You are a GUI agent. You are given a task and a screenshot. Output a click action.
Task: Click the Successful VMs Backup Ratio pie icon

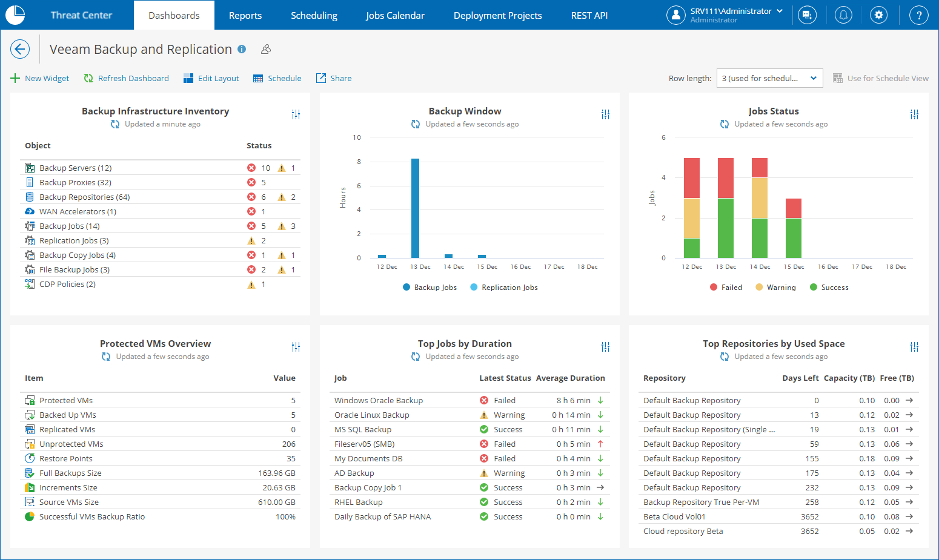point(30,516)
